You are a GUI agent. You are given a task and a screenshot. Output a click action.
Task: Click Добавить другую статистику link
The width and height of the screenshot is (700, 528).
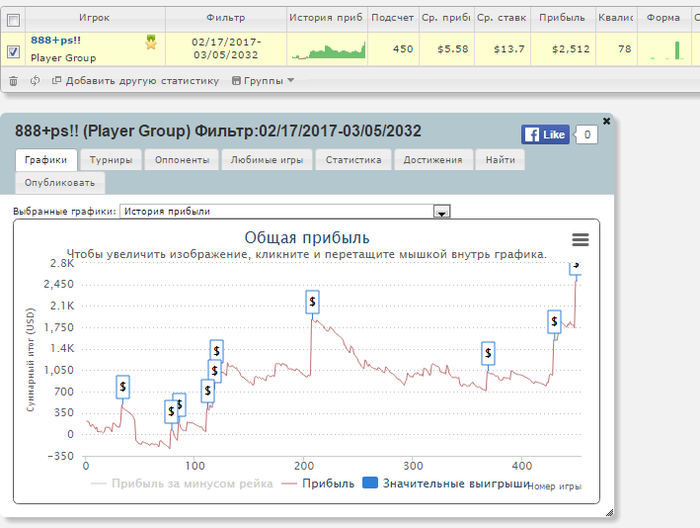tap(136, 81)
